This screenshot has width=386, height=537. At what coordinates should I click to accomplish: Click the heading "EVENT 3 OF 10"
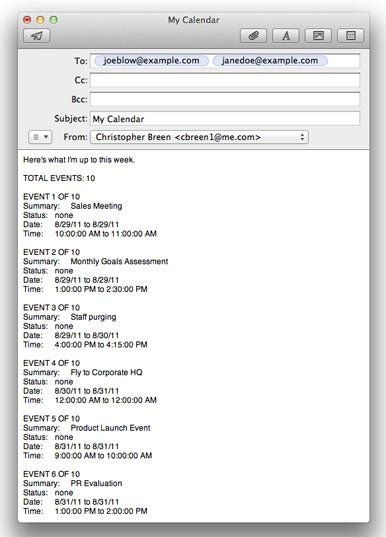pyautogui.click(x=51, y=308)
